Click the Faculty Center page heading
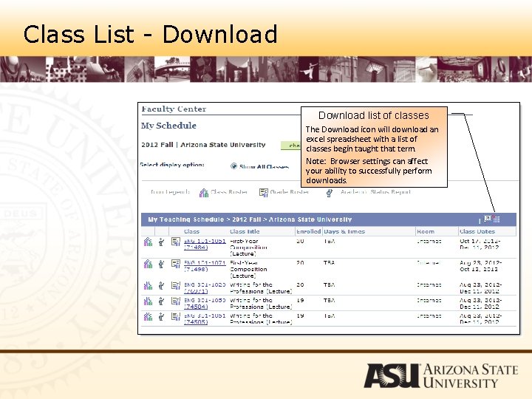Screen dimensions: 532x399 [x=174, y=109]
